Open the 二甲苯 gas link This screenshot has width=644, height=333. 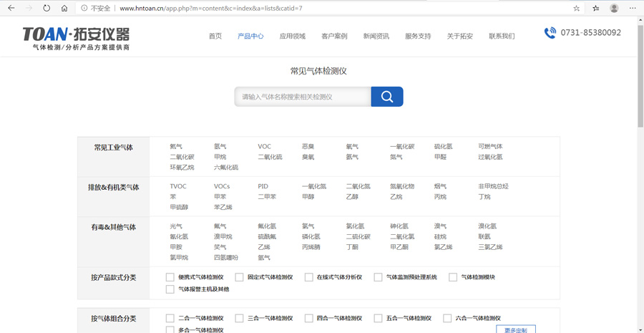tap(267, 197)
